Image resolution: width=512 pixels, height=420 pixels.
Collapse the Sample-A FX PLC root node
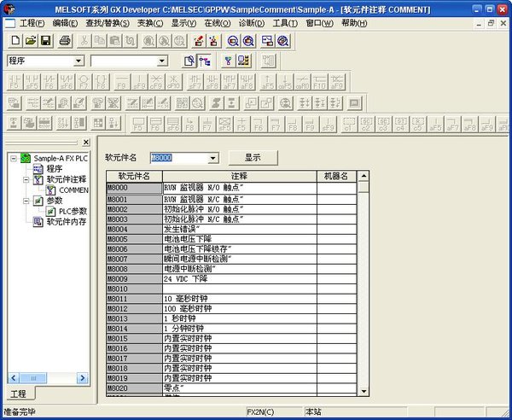pos(14,159)
